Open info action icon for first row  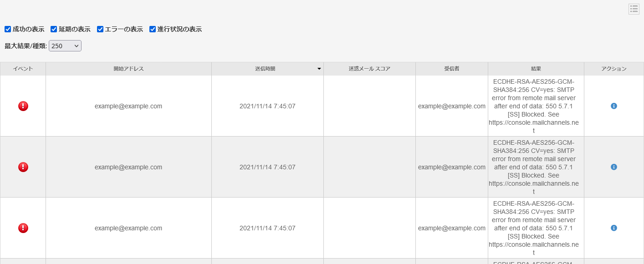pyautogui.click(x=613, y=106)
